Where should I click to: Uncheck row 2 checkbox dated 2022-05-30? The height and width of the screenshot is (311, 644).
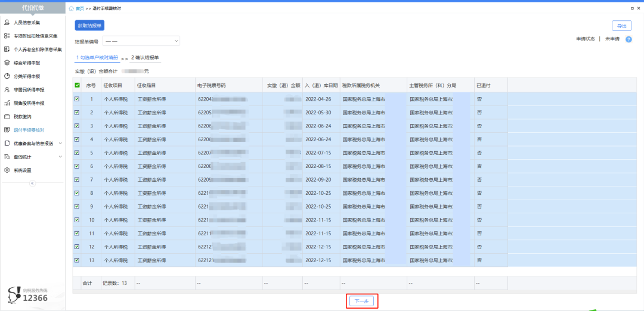(x=77, y=113)
